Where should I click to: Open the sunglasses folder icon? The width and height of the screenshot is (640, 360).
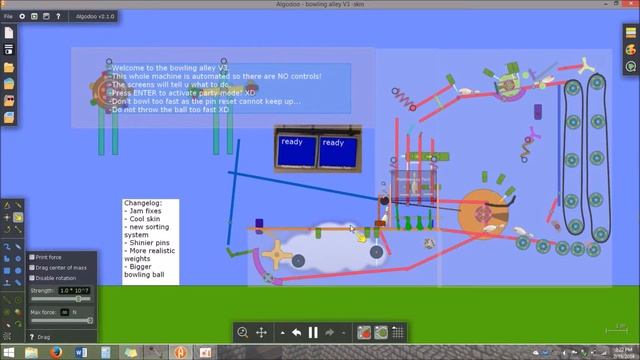[9, 100]
